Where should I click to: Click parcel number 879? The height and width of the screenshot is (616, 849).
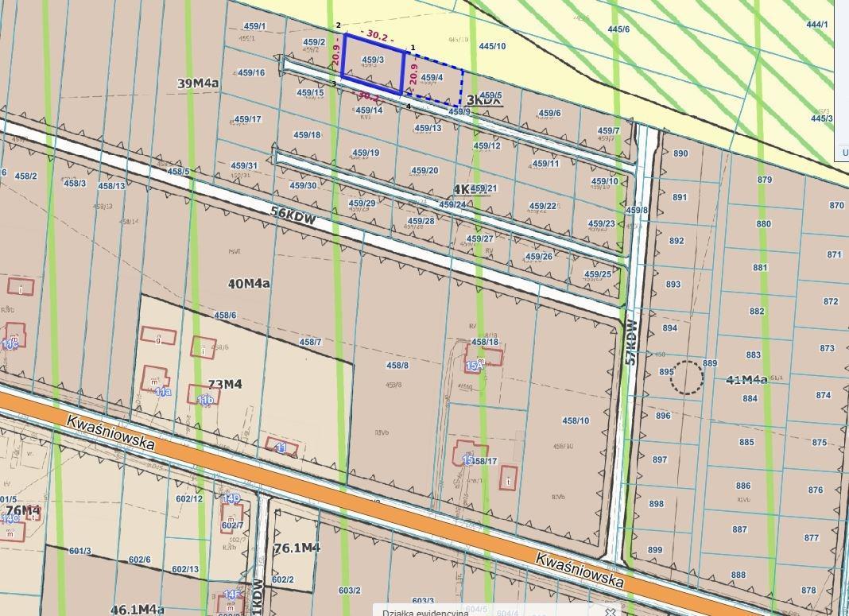tap(765, 179)
